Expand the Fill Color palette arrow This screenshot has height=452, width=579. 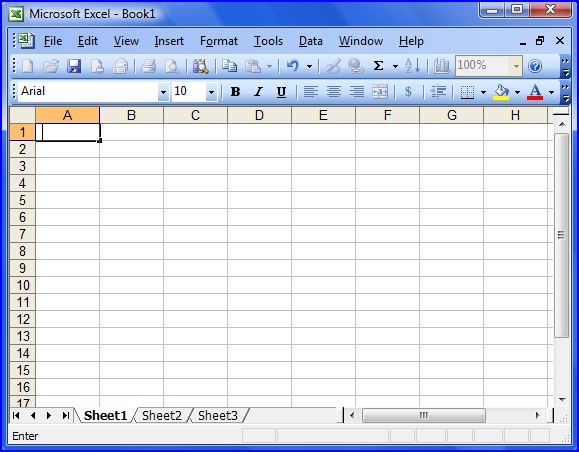(x=517, y=92)
